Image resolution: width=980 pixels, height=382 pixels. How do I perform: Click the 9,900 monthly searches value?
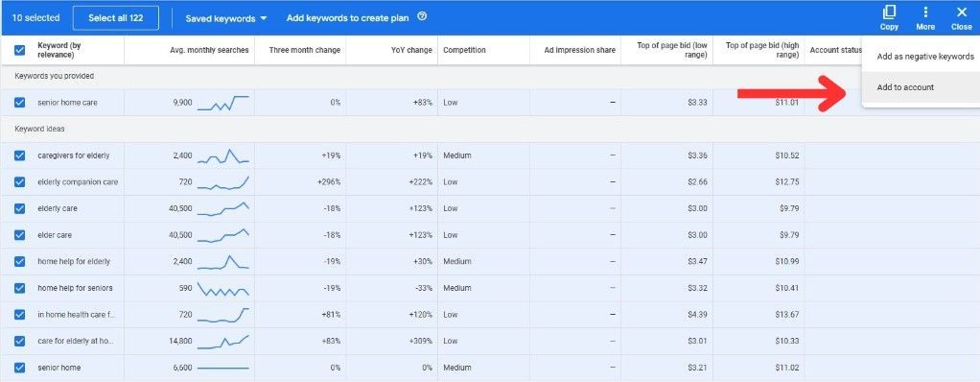(x=182, y=103)
